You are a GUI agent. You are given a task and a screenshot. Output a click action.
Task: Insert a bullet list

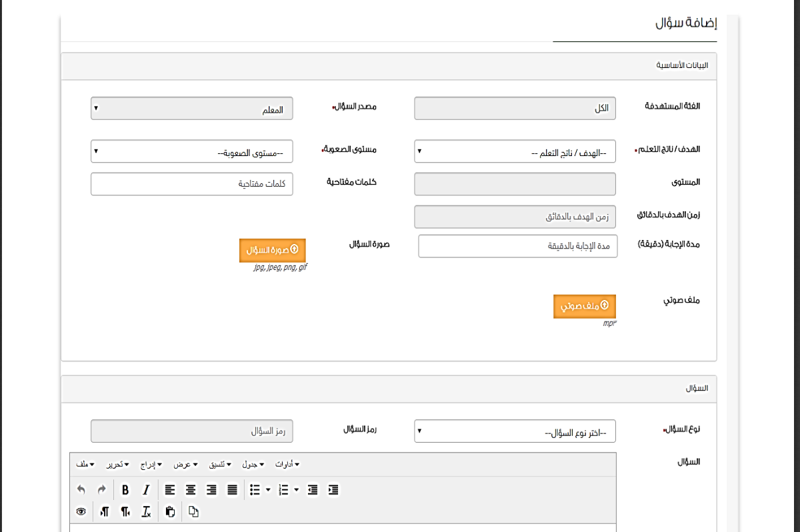click(255, 490)
